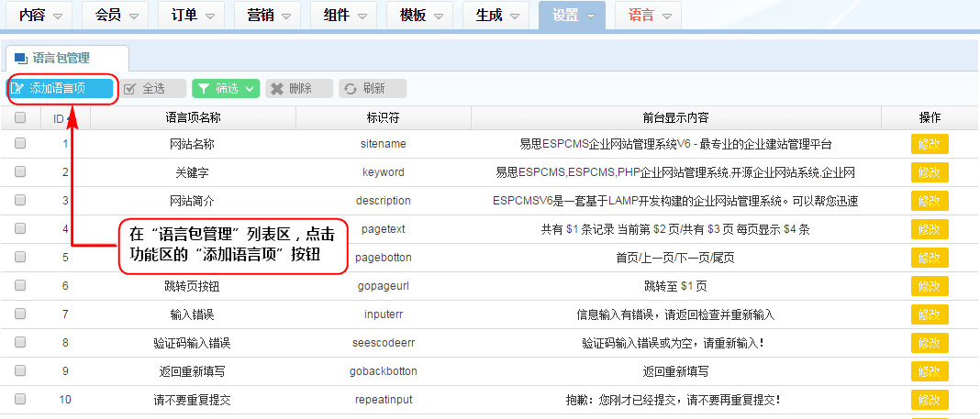Click 修改 for the keyword row
The image size is (980, 419).
coord(929,172)
